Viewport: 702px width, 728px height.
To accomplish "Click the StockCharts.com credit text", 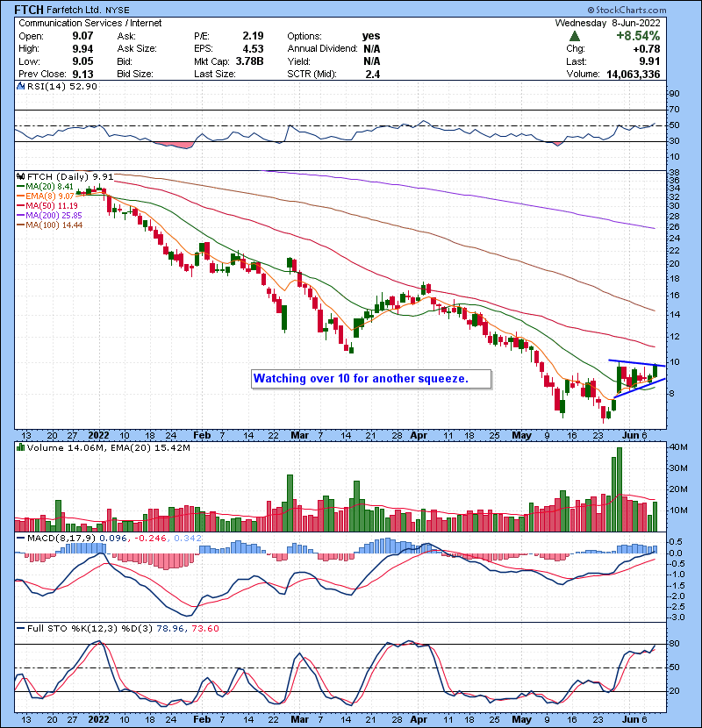I will point(627,10).
